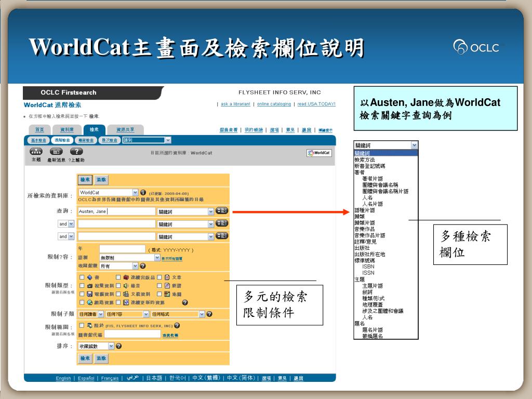
Task: Click the 連續更新的資源 icon
Action: (x=126, y=302)
